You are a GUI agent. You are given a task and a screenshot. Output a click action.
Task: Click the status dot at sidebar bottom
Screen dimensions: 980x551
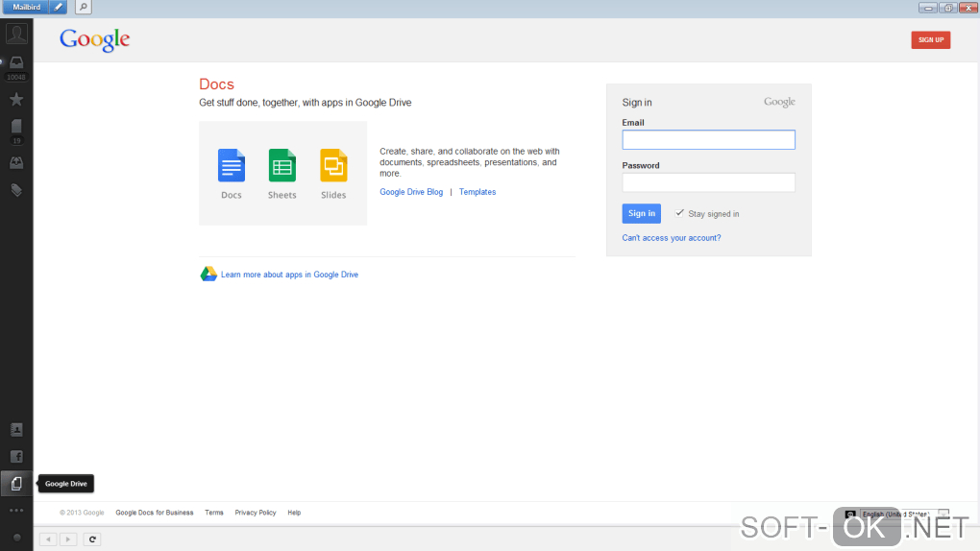coord(17,538)
